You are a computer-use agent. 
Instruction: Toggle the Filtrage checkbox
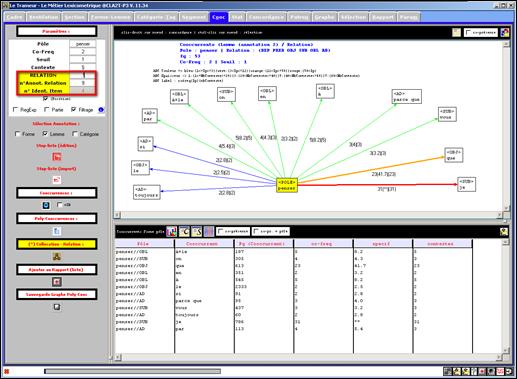[x=74, y=109]
